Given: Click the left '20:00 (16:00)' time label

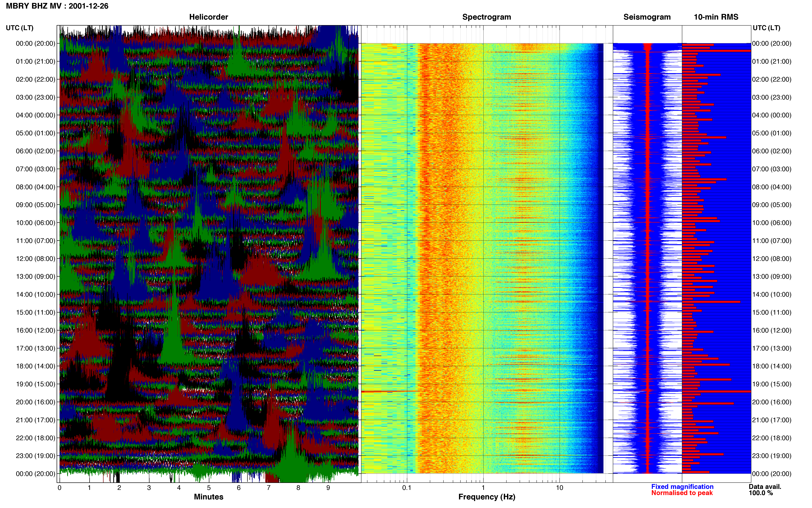Looking at the screenshot, I should click(x=35, y=402).
